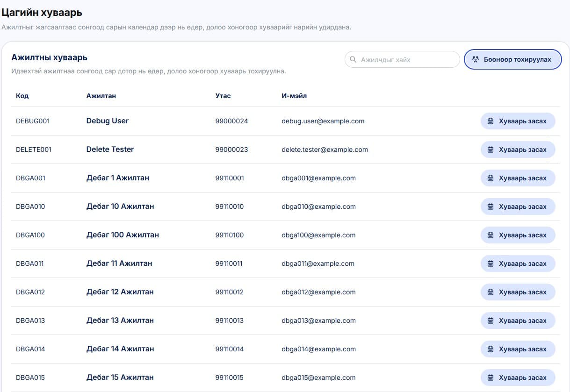The width and height of the screenshot is (570, 392).
Task: Open Хуваарь засах for Дебаг 100 Ажилтан
Action: click(x=518, y=235)
